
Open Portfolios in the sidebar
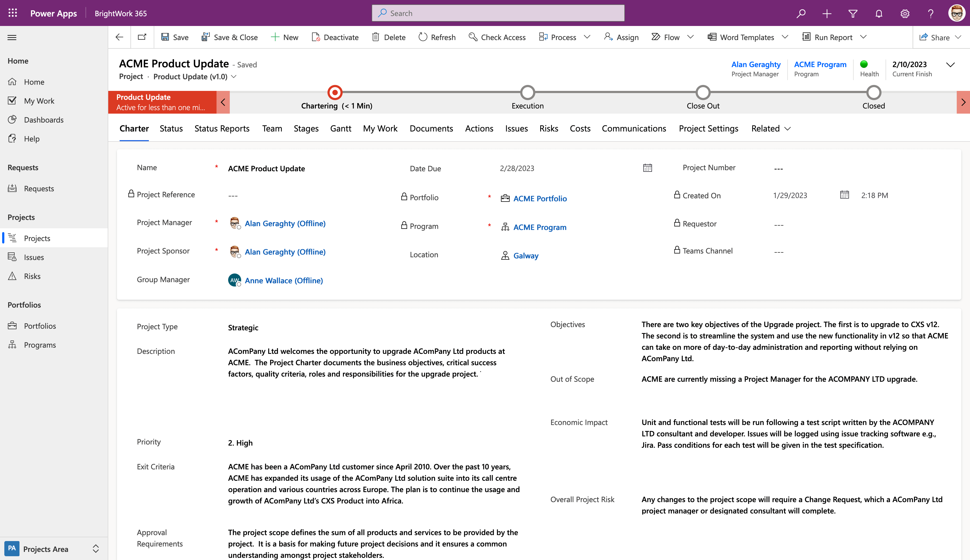click(40, 326)
